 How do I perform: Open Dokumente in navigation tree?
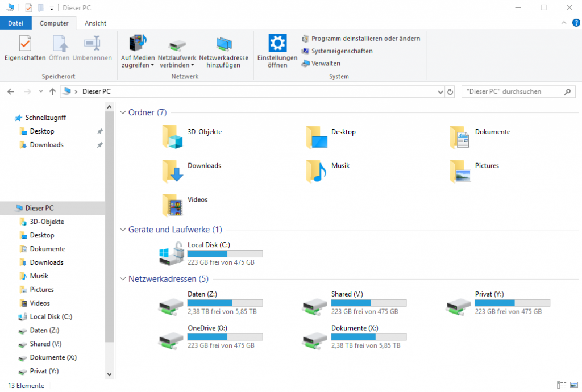point(48,249)
